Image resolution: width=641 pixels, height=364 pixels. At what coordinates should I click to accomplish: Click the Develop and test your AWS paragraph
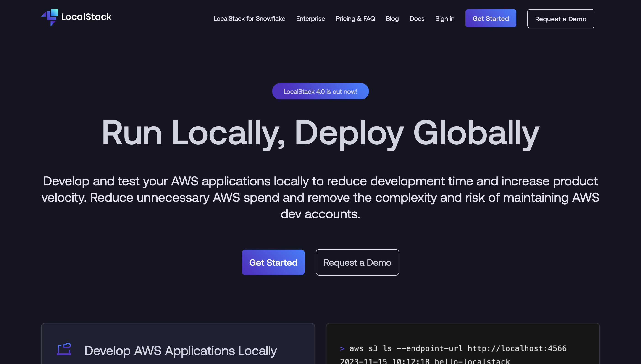point(320,197)
